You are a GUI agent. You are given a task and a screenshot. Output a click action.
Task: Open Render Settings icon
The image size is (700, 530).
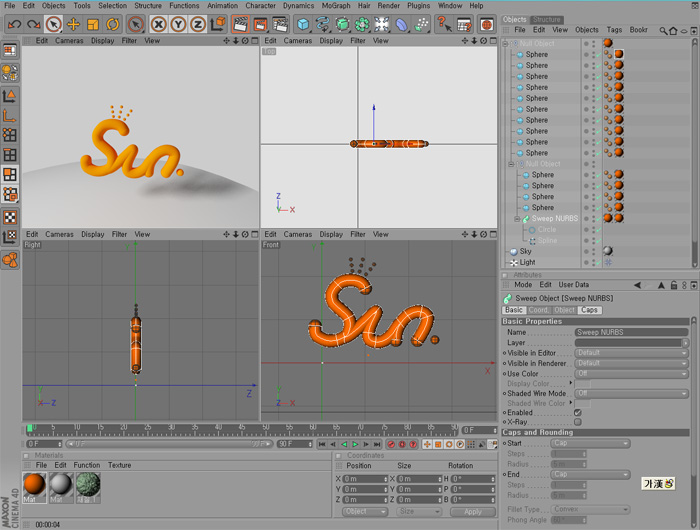pos(280,24)
